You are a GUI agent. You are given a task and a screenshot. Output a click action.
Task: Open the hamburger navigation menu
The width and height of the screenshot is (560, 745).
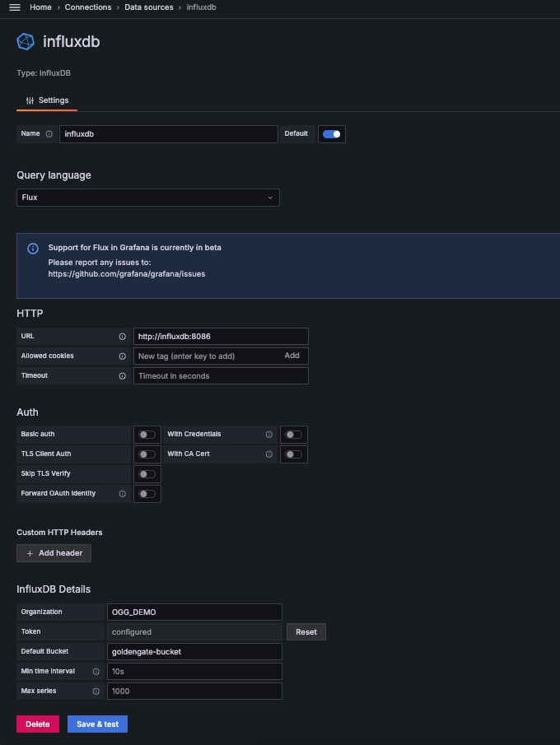point(14,7)
